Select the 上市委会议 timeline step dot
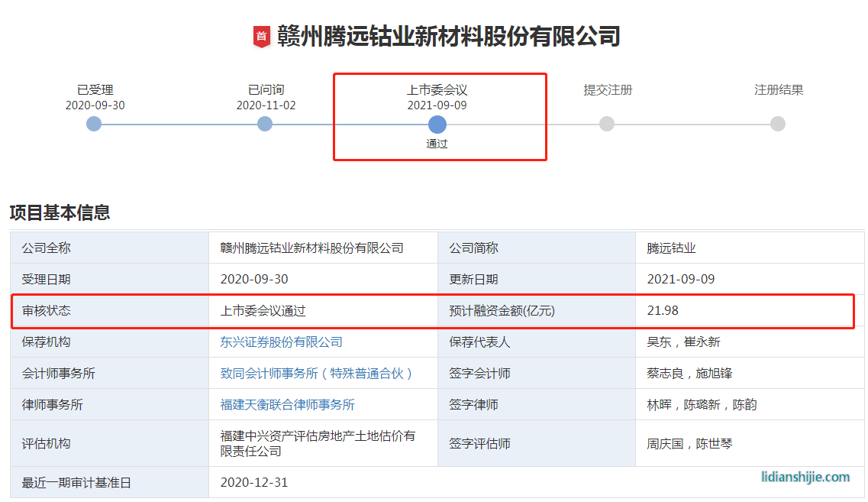The width and height of the screenshot is (868, 502). [437, 124]
